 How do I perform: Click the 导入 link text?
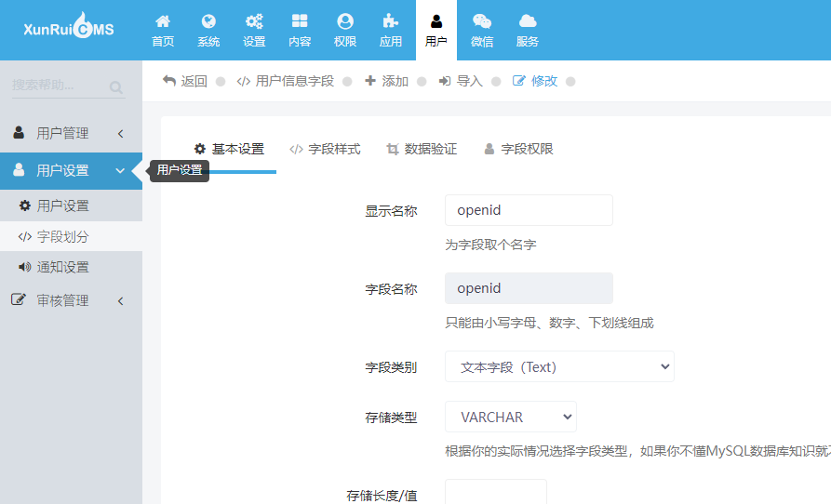coord(470,81)
